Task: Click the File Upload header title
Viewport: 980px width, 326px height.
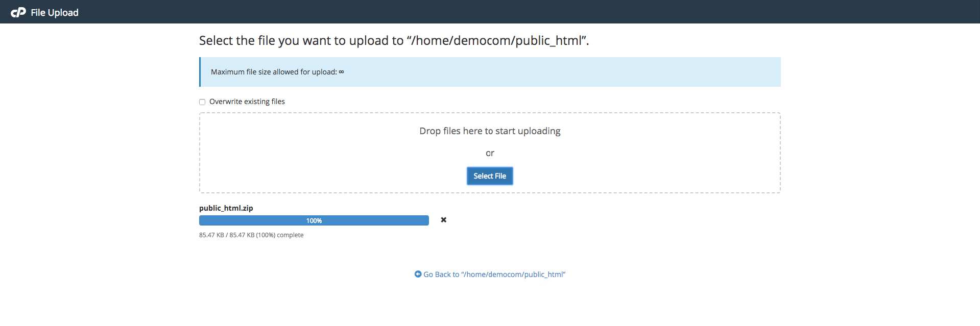Action: [55, 13]
